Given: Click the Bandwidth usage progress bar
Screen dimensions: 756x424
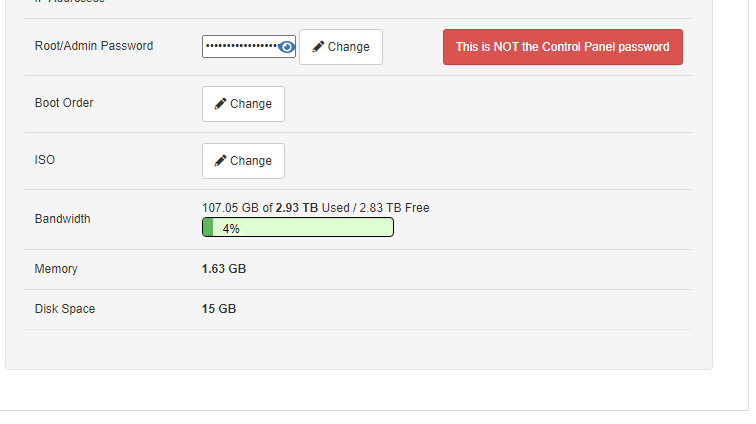Looking at the screenshot, I should [x=298, y=228].
